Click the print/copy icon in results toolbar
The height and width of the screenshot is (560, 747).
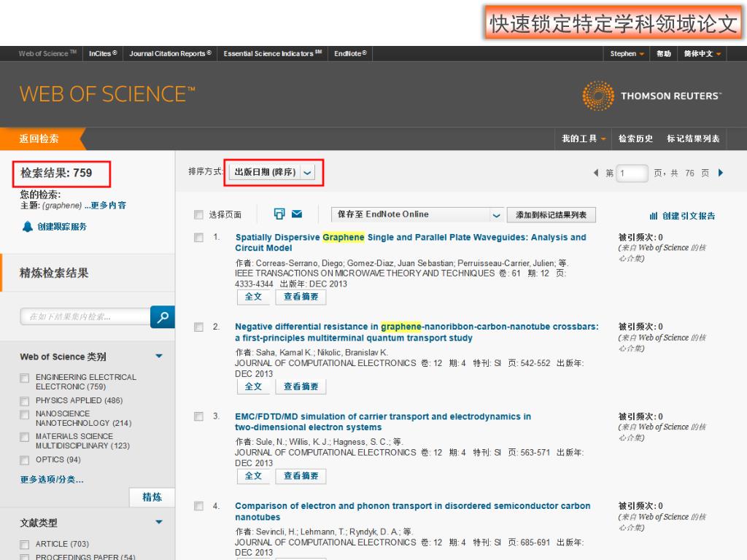click(279, 214)
